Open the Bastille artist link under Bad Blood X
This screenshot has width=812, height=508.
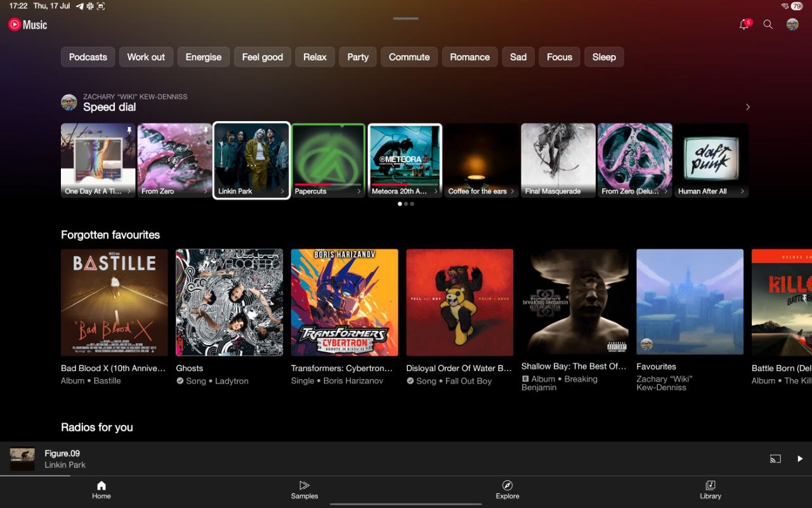coord(107,381)
